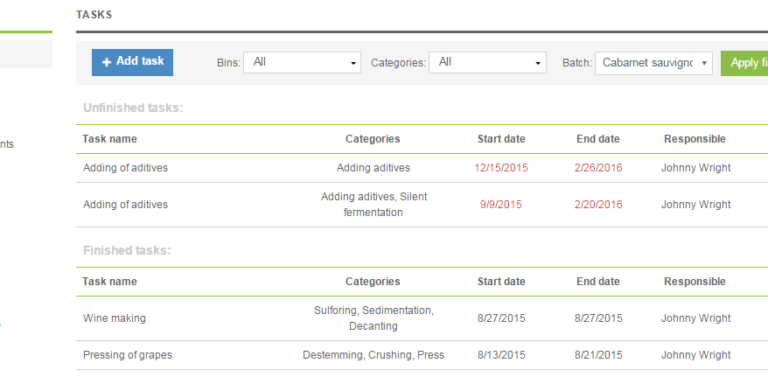Open the Bins dropdown
This screenshot has width=768, height=384.
point(302,63)
